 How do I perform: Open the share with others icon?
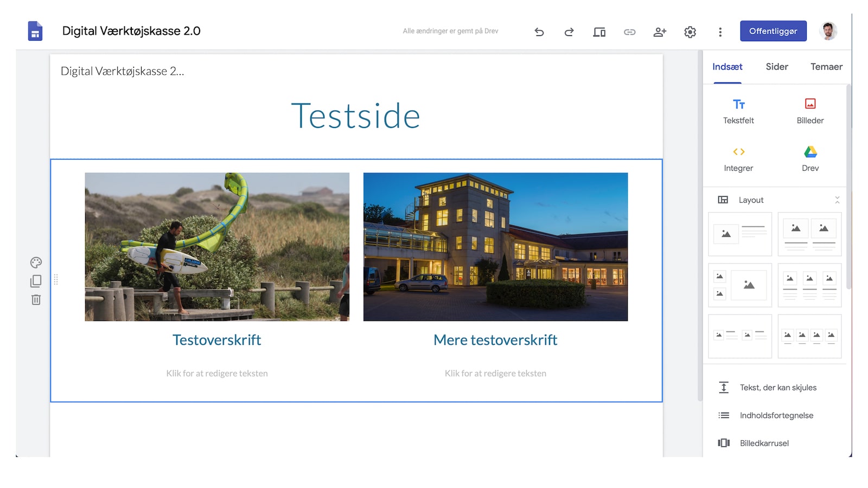tap(660, 31)
